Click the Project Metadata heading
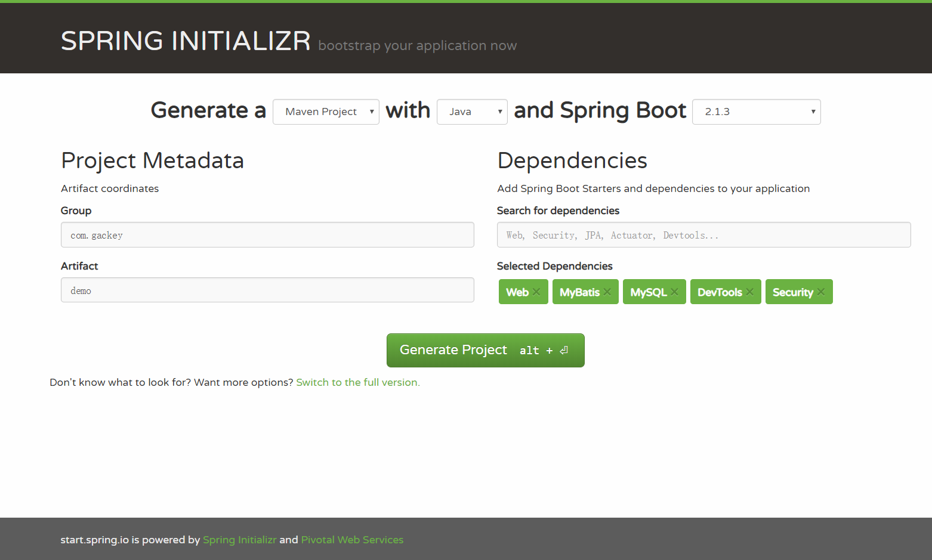This screenshot has height=560, width=932. 152,160
